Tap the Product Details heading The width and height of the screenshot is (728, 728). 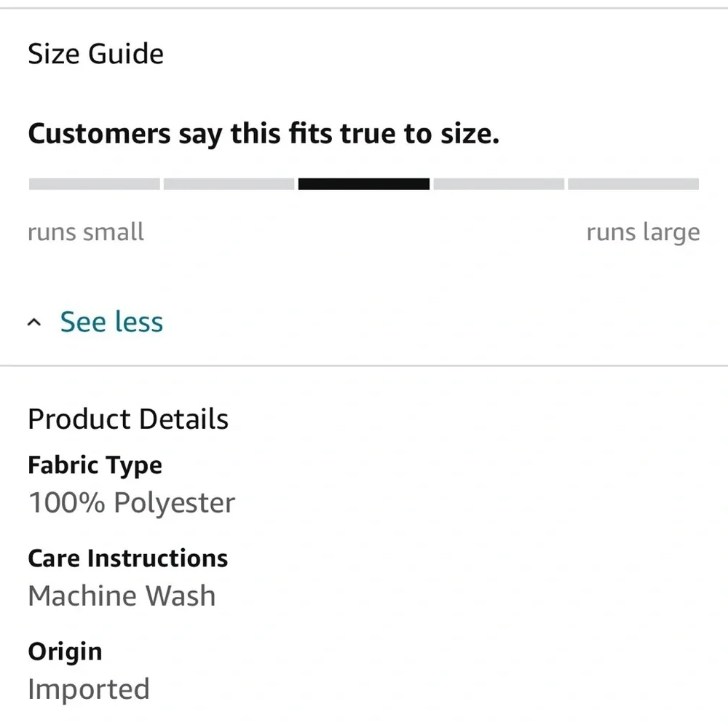(128, 419)
